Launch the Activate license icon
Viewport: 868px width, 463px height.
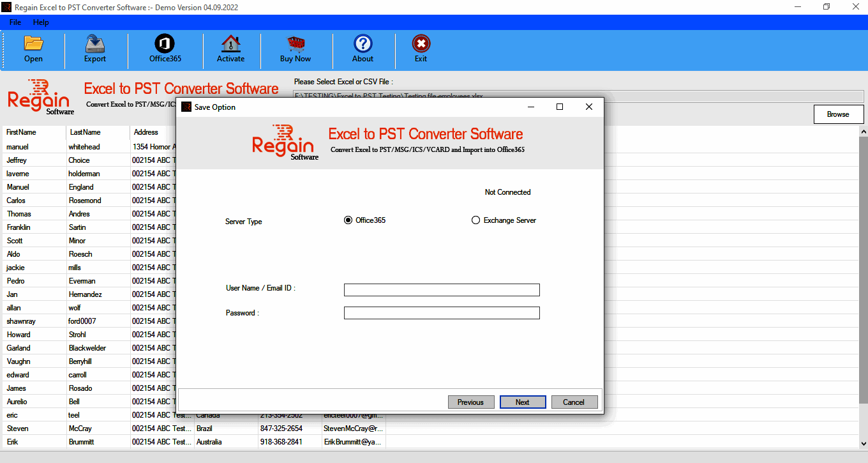(230, 44)
